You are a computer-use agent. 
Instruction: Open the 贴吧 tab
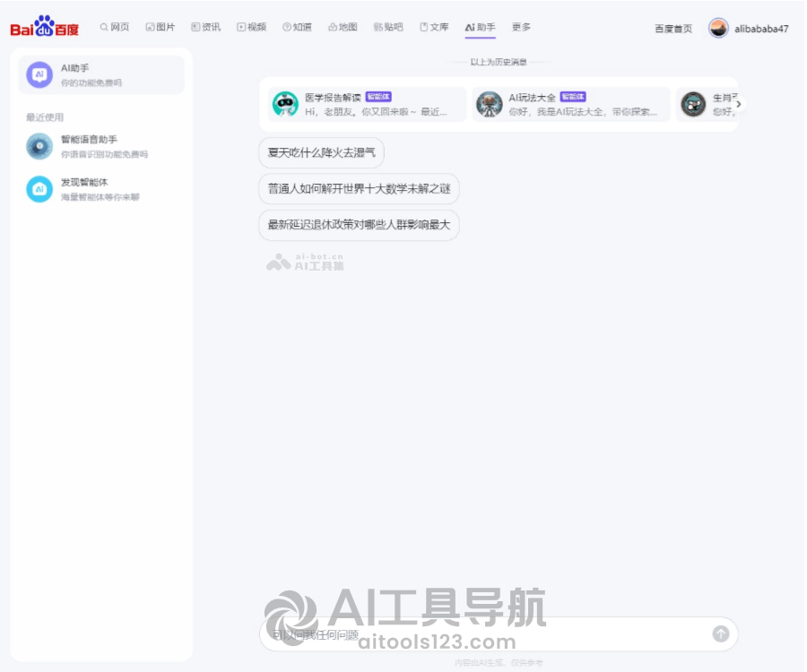click(388, 27)
